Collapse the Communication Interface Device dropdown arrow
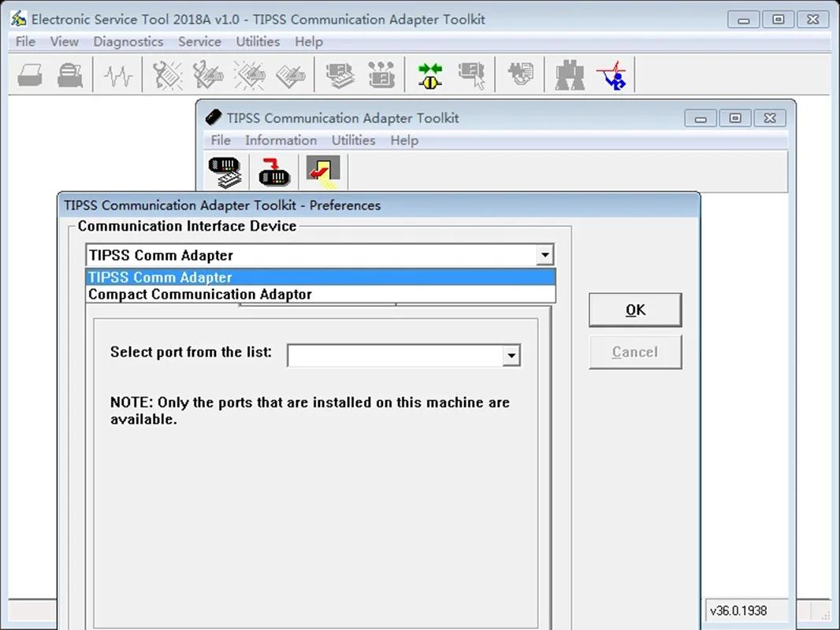Image resolution: width=840 pixels, height=630 pixels. [545, 255]
